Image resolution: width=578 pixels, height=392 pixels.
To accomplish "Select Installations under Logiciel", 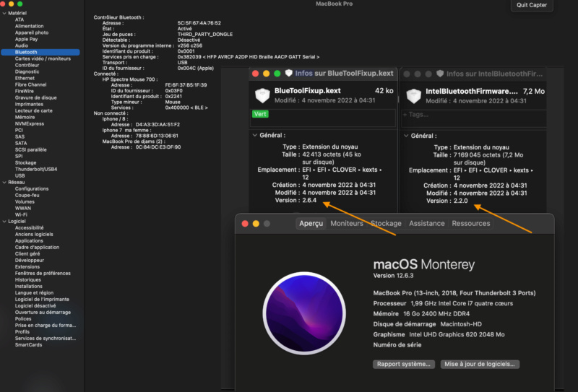I will pyautogui.click(x=29, y=287).
